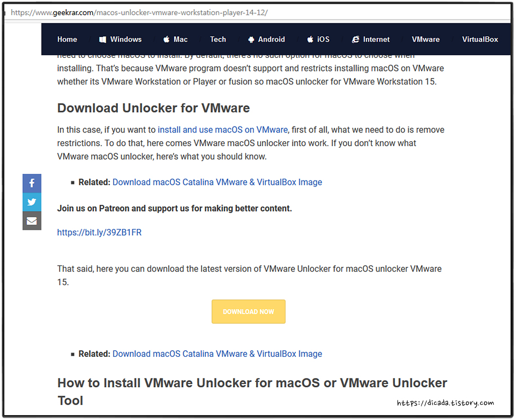Open the Mac category menu
This screenshot has width=516, height=420.
click(181, 39)
